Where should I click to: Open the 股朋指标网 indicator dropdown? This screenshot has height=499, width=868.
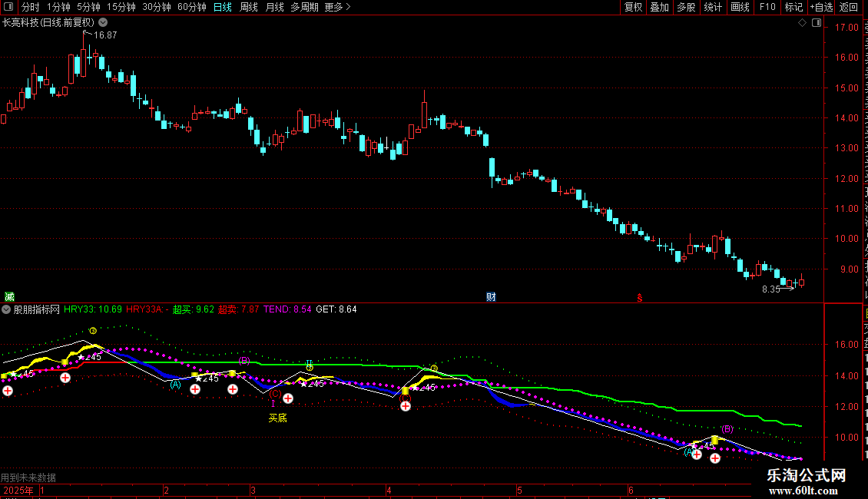click(6, 310)
